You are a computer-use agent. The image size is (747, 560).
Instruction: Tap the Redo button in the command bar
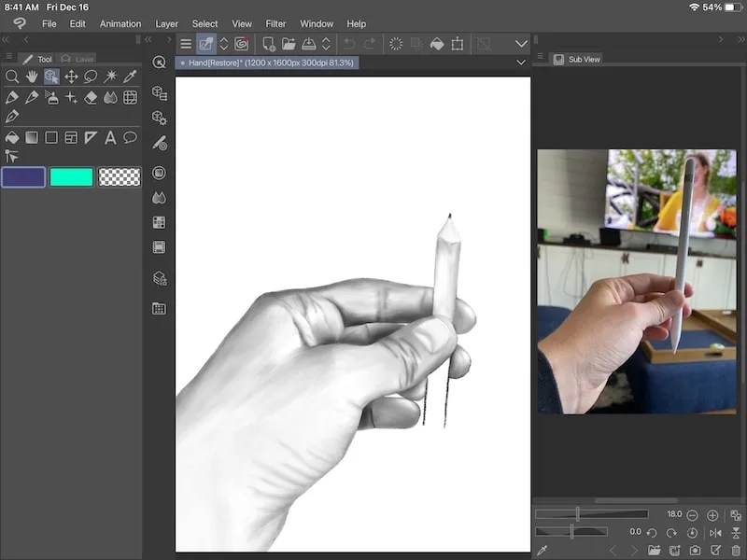point(371,43)
